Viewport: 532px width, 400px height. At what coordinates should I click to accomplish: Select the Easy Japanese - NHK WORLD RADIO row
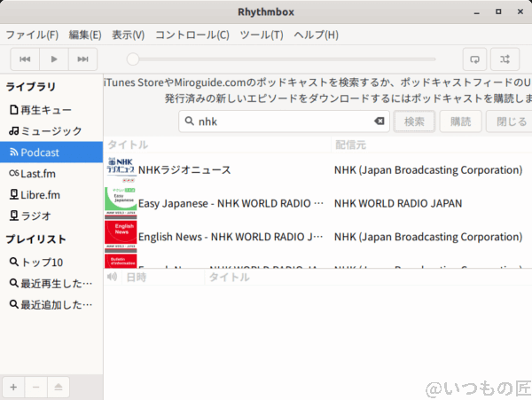tap(318, 203)
